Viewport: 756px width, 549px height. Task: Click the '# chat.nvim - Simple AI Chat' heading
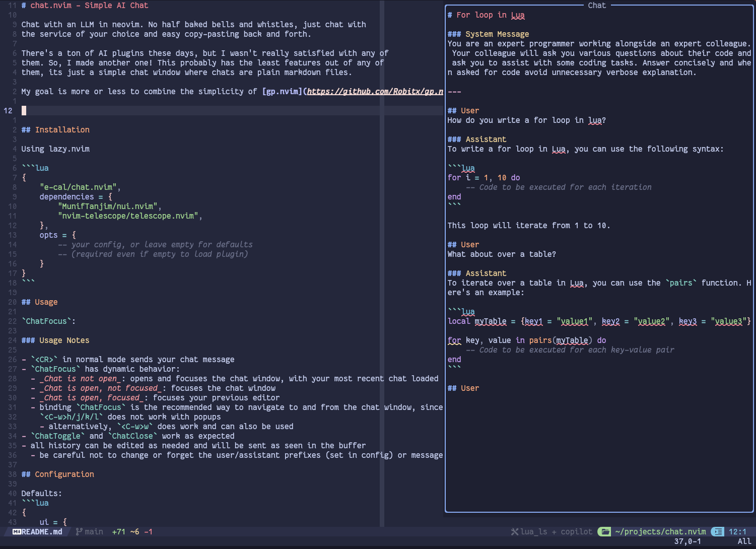click(85, 6)
